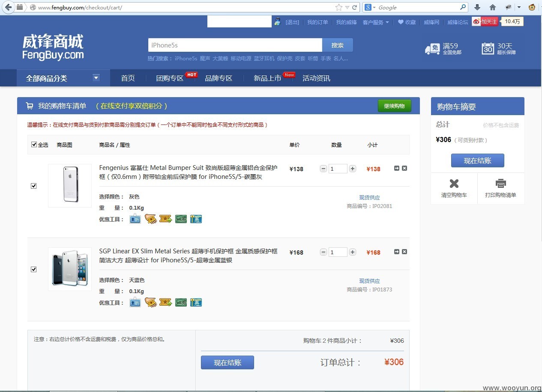Reload the page with the refresh icon

355,7
